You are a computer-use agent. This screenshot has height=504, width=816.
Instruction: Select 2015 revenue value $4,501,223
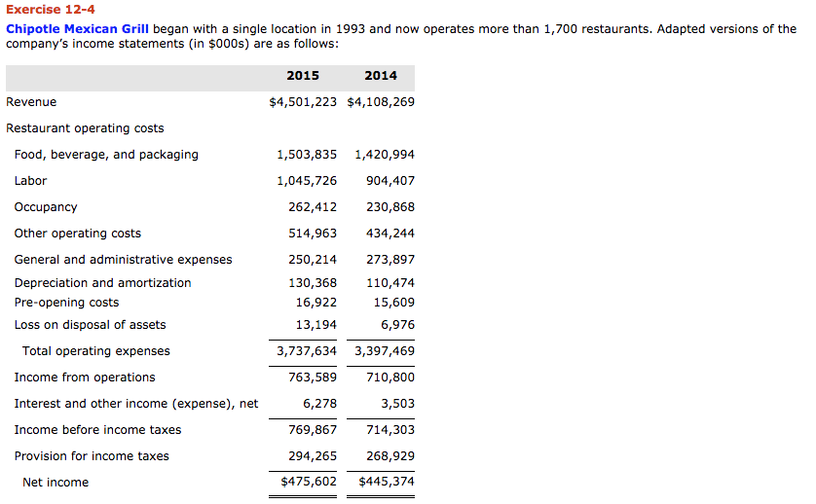(x=303, y=102)
